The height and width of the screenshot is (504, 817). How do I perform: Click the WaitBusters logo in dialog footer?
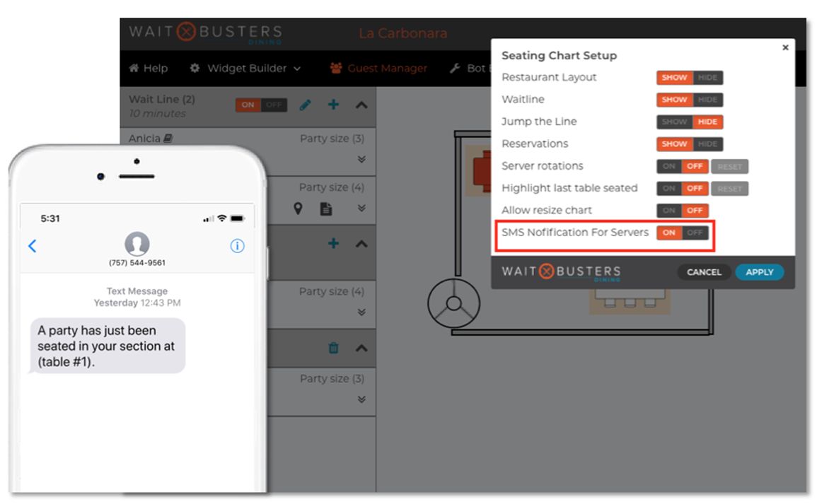(561, 271)
